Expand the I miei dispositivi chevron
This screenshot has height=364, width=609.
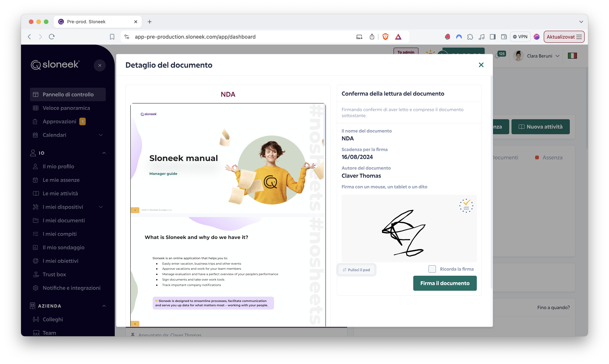coord(101,207)
